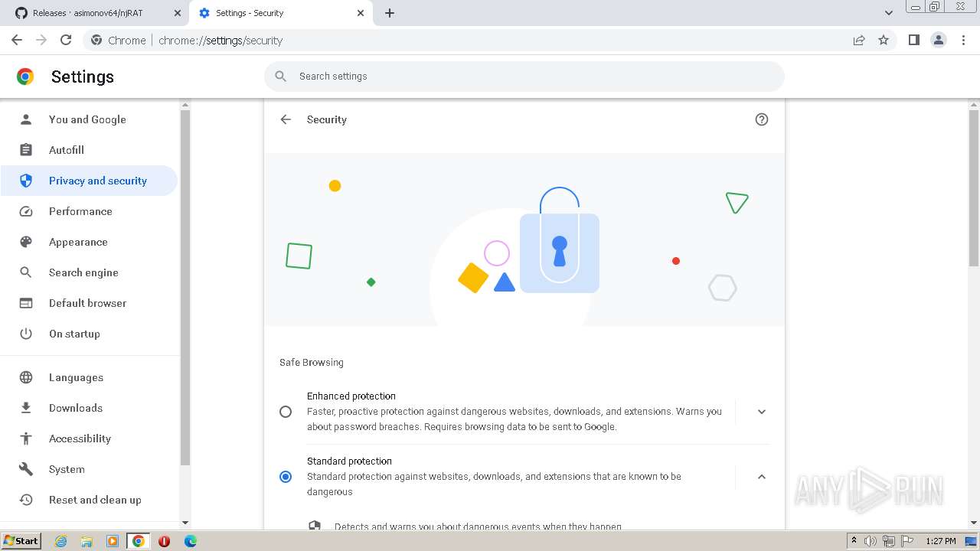Viewport: 980px width, 551px height.
Task: Open Opera from taskbar
Action: point(164,541)
